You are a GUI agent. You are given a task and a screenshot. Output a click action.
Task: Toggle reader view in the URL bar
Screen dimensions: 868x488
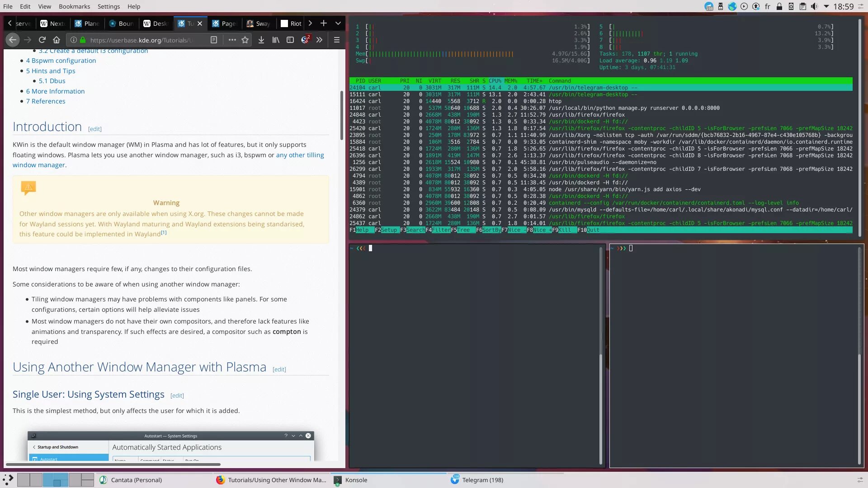214,40
